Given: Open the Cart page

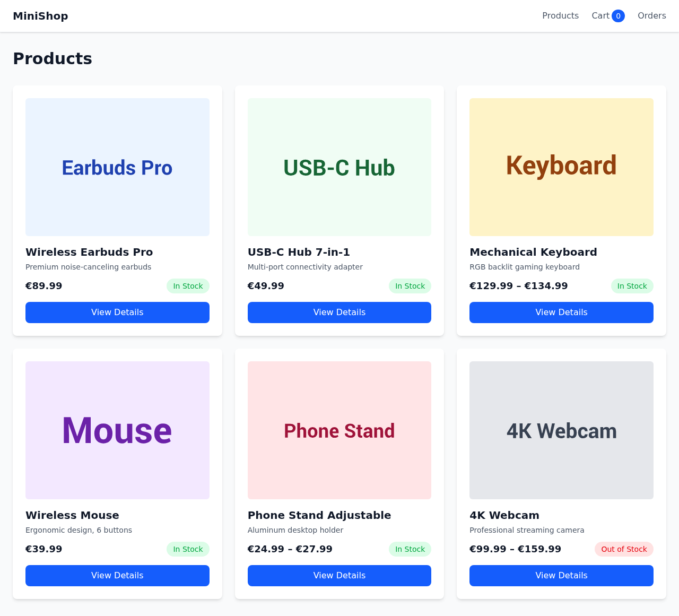Looking at the screenshot, I should pyautogui.click(x=600, y=16).
